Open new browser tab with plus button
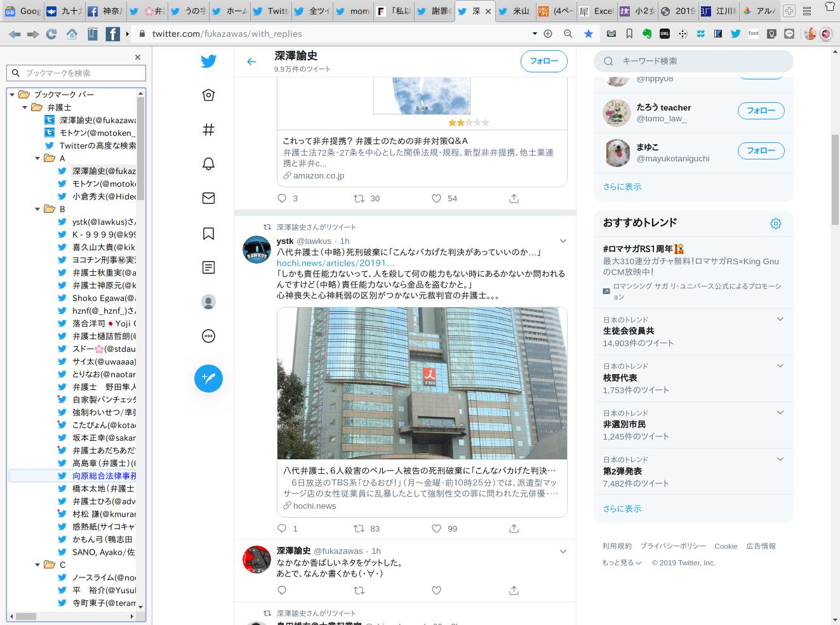This screenshot has width=840, height=625. [x=789, y=11]
